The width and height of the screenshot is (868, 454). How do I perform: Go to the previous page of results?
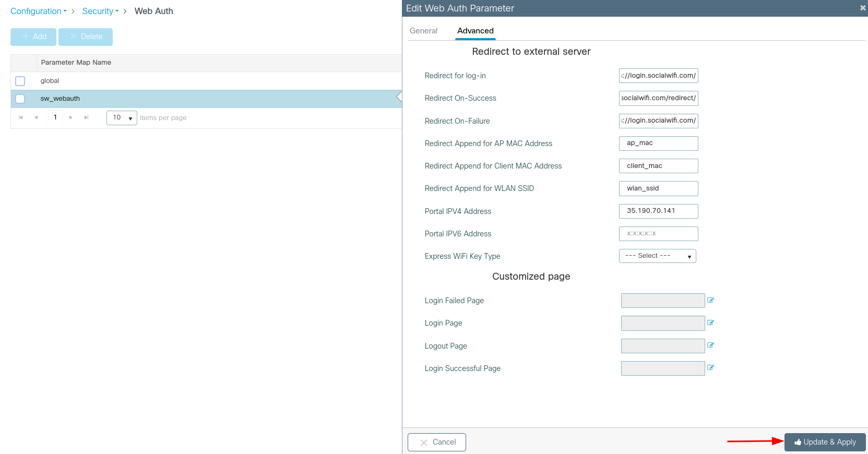(36, 117)
